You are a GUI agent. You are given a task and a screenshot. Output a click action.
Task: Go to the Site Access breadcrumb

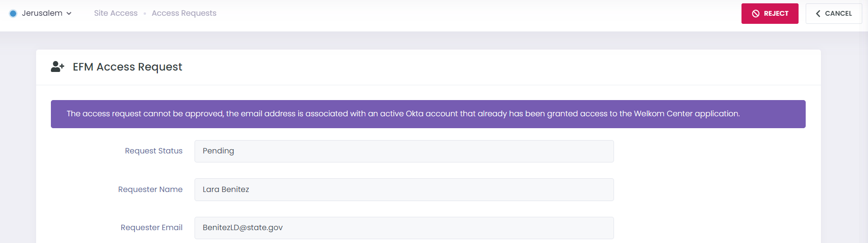point(116,13)
